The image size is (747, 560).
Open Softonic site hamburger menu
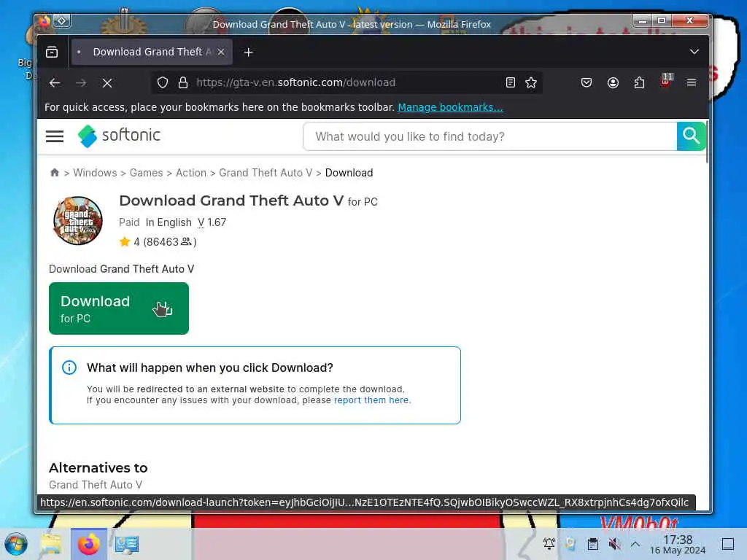click(x=55, y=136)
